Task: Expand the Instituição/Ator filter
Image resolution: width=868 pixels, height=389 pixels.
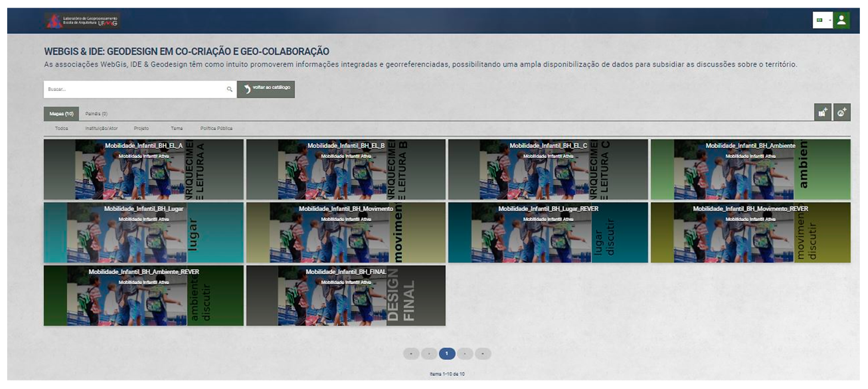Action: pyautogui.click(x=101, y=128)
